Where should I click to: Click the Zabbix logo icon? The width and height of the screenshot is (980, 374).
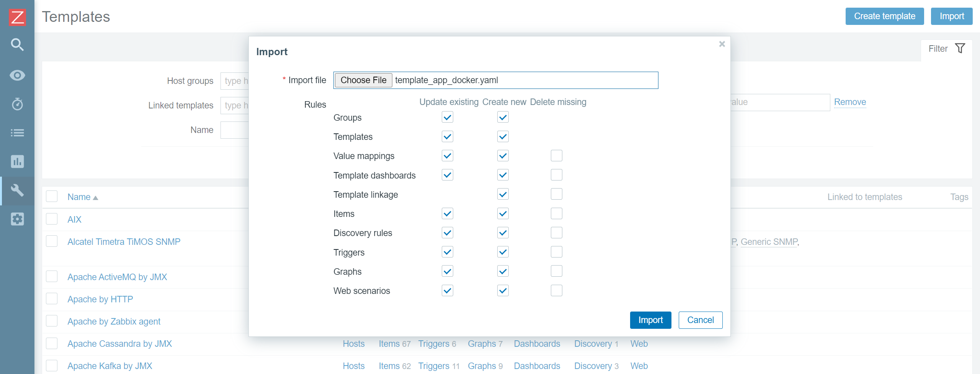point(17,17)
